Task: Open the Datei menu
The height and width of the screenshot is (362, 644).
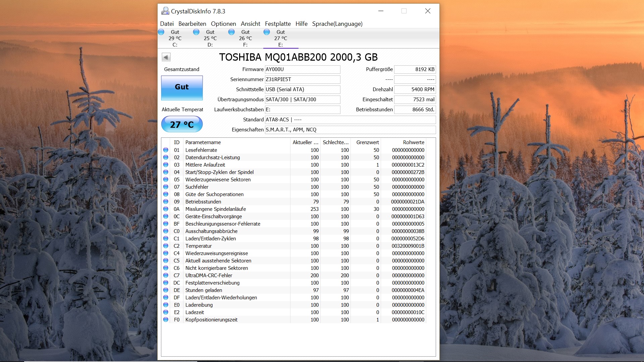Action: (x=167, y=24)
